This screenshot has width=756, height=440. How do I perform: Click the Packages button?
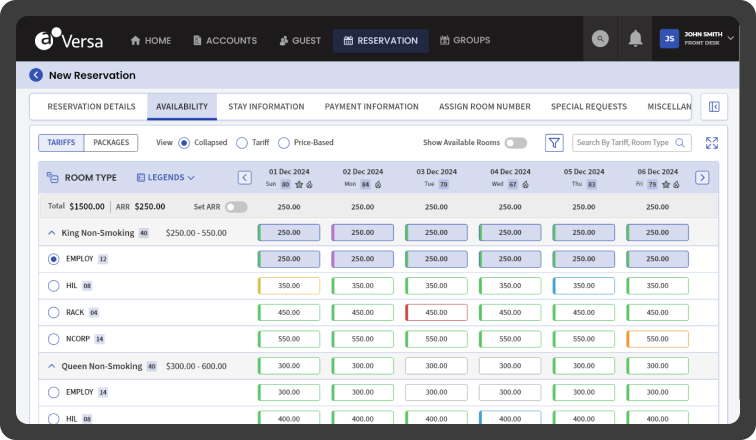point(111,143)
